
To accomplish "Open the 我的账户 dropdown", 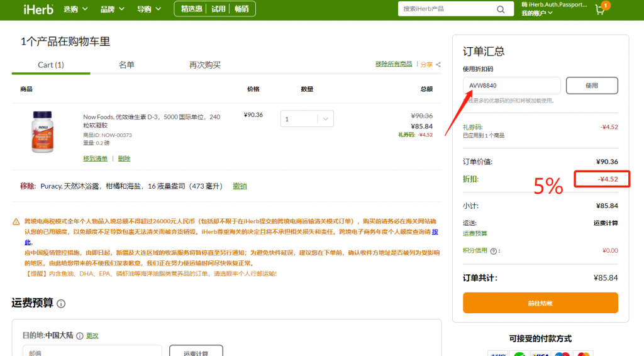I will tap(537, 13).
